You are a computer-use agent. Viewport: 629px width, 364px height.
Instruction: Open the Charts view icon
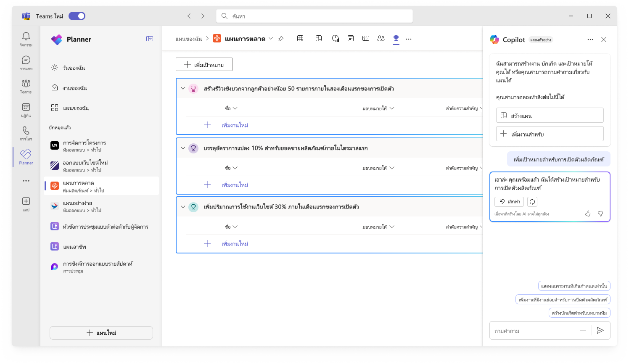coord(336,38)
